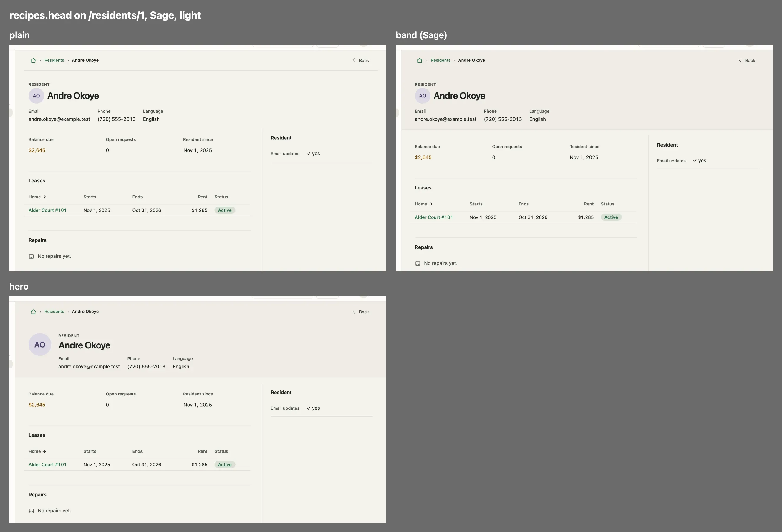Click the $2,645 balance due in plain panel
The width and height of the screenshot is (782, 532).
[37, 150]
